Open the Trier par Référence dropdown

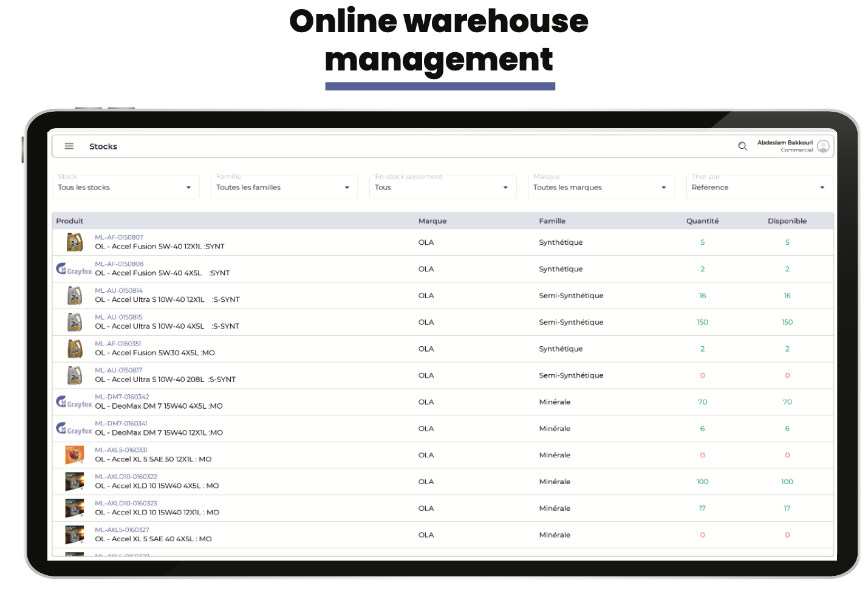click(759, 187)
